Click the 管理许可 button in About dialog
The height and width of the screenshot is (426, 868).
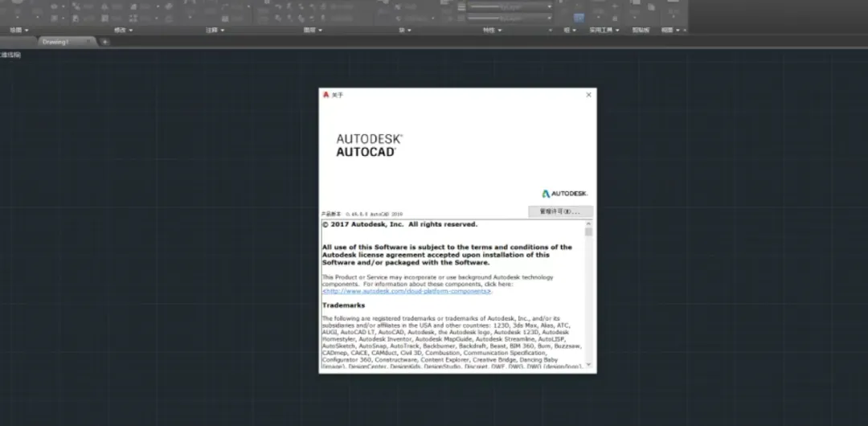(x=560, y=211)
